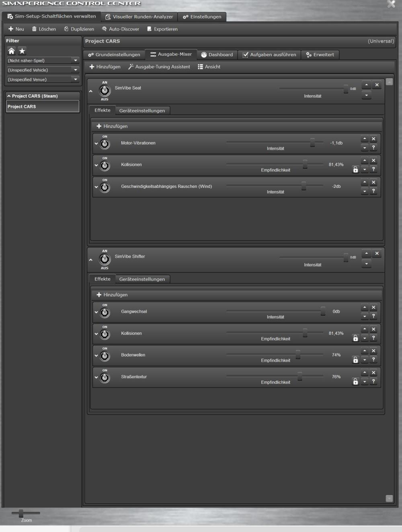Toggle lock on Shifter Kollisionen effect
The image size is (402, 532).
[x=355, y=338]
